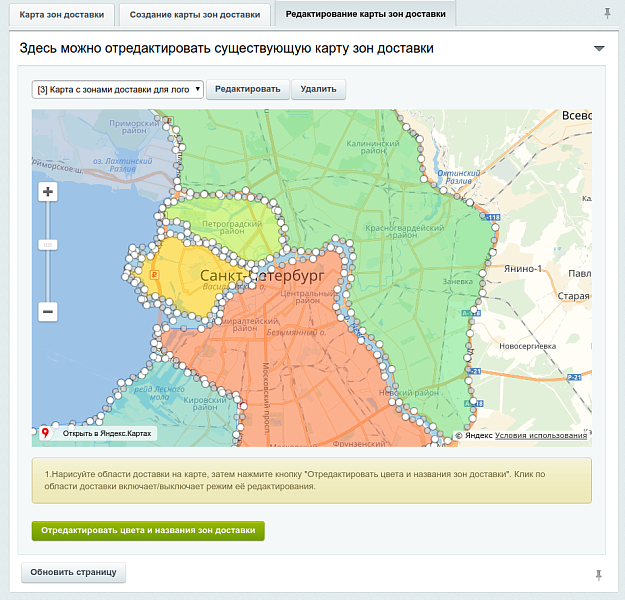This screenshot has height=600, width=625.
Task: Click the pin icon at top right
Action: tap(607, 14)
